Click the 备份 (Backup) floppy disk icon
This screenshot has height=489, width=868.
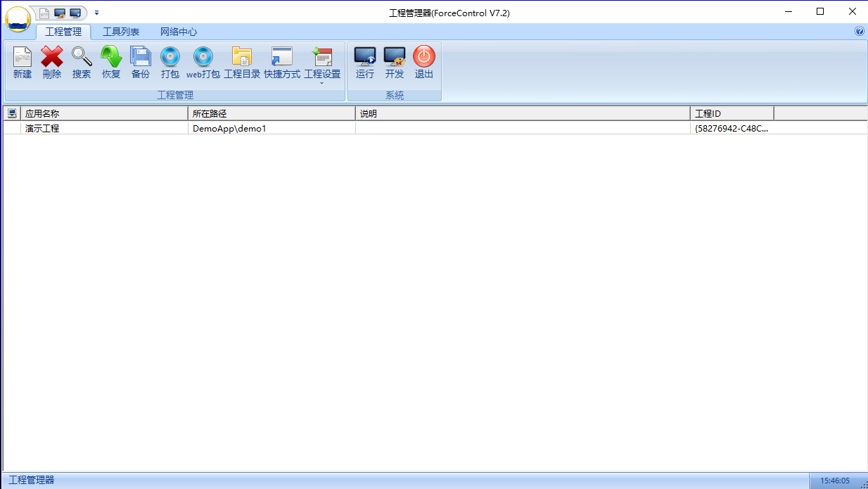(x=141, y=57)
